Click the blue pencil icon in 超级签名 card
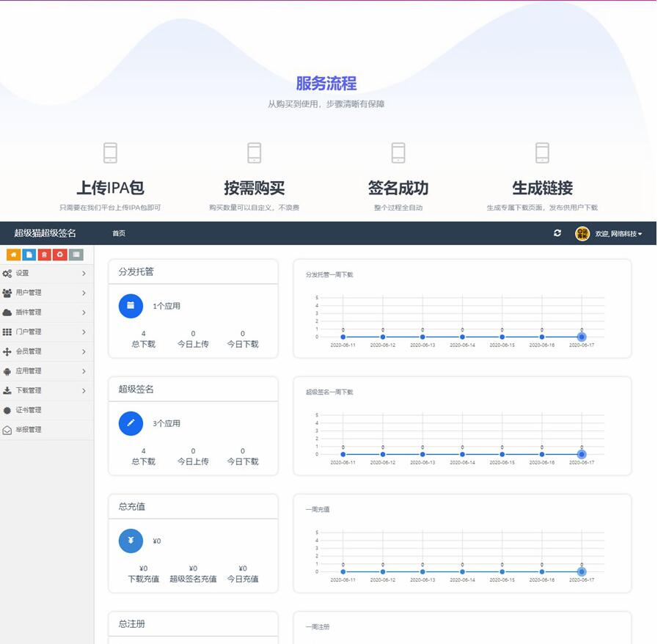Image resolution: width=666 pixels, height=644 pixels. click(131, 423)
